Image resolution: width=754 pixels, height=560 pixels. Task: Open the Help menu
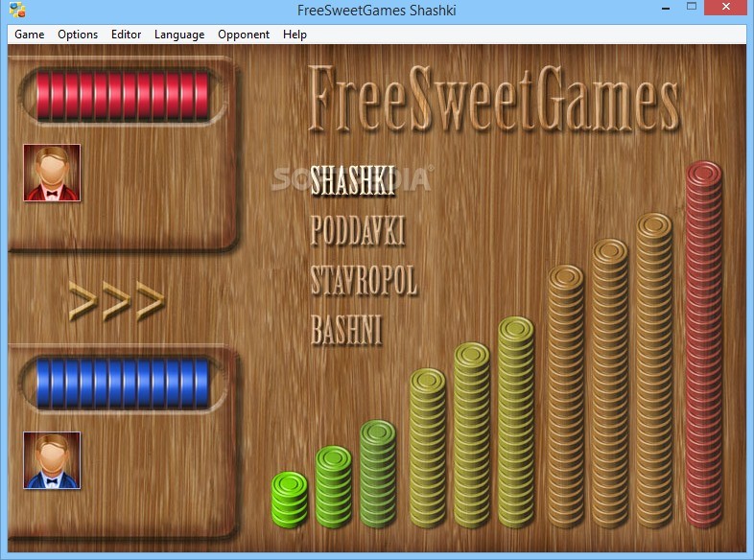coord(295,35)
